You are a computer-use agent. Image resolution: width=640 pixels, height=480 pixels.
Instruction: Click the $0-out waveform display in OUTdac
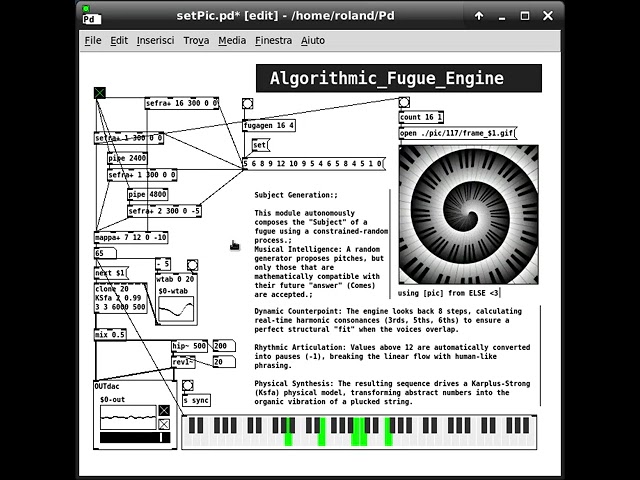click(128, 417)
